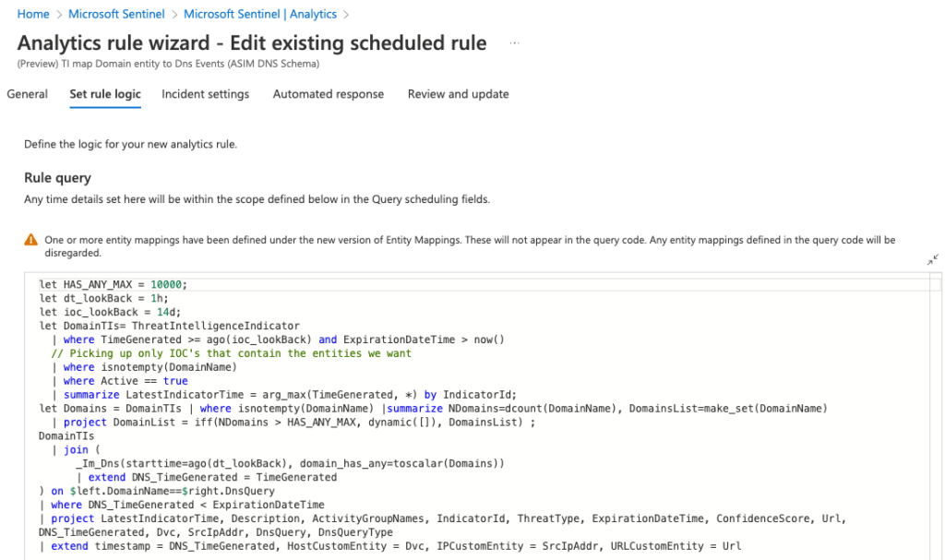The height and width of the screenshot is (560, 945).
Task: Click the rule name subtitle under title
Action: [x=168, y=64]
